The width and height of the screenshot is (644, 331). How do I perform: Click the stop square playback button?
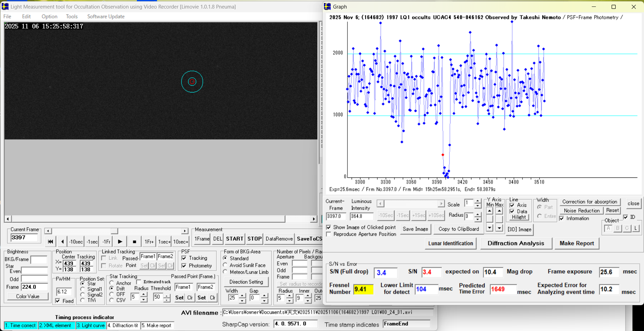click(x=134, y=242)
